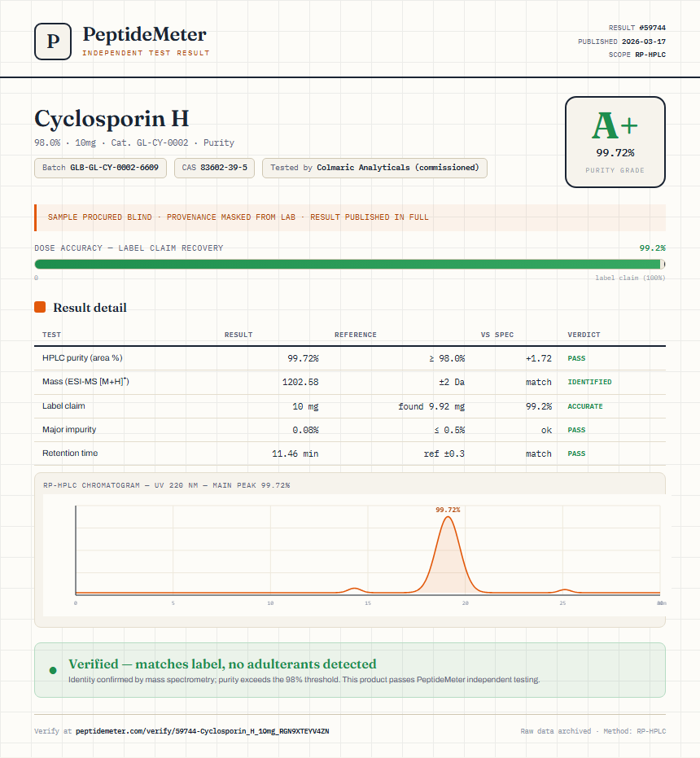Viewport: 700px width, 758px height.
Task: Click the +1.72 vs spec value
Action: click(539, 358)
